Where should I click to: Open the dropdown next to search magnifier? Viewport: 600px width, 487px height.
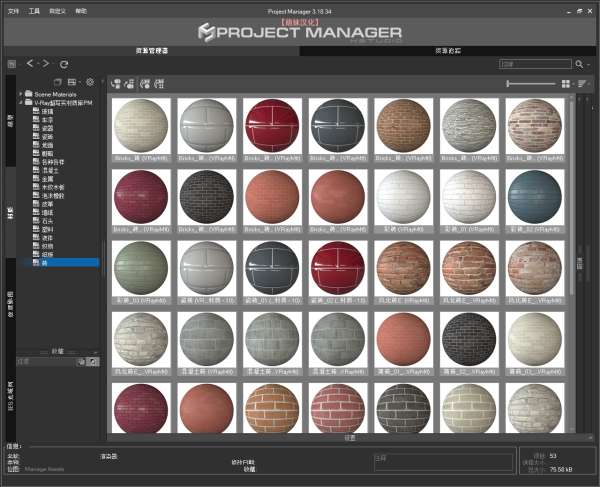tap(588, 65)
